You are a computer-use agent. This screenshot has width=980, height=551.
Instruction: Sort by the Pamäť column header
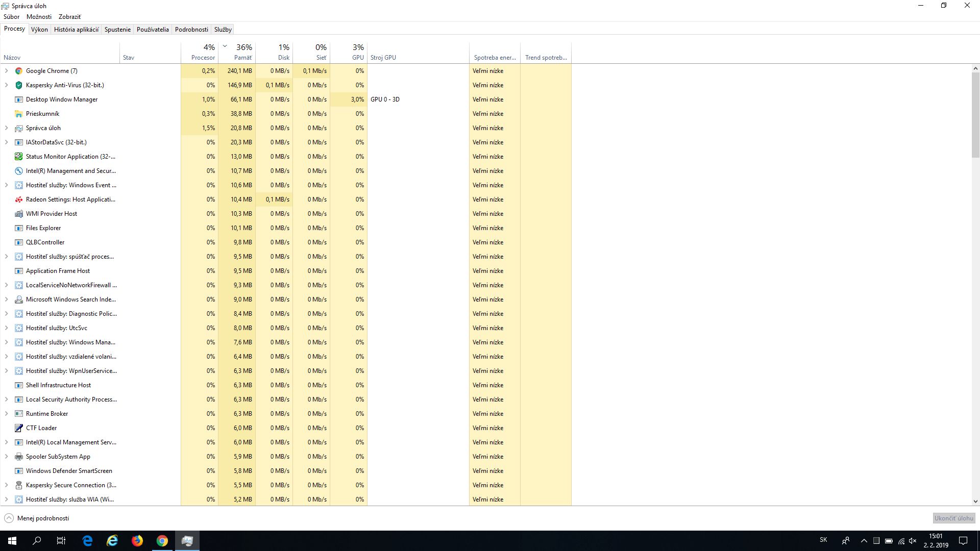pyautogui.click(x=242, y=57)
